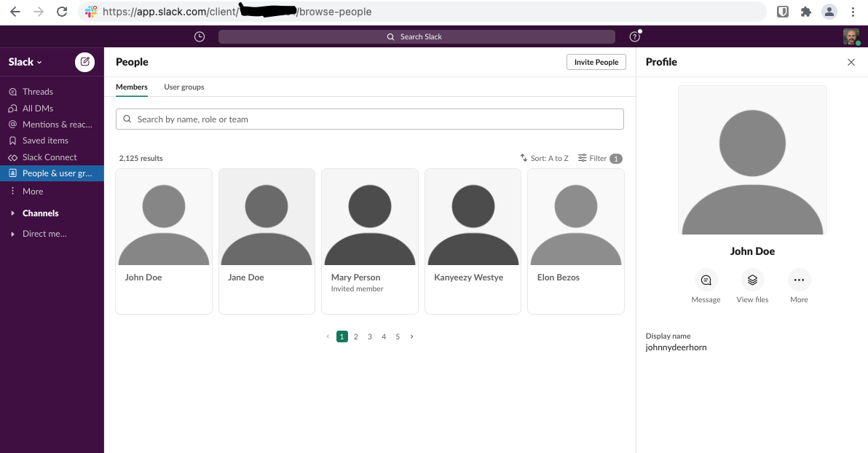The height and width of the screenshot is (453, 868).
Task: Click the Message icon in profile
Action: (x=706, y=280)
